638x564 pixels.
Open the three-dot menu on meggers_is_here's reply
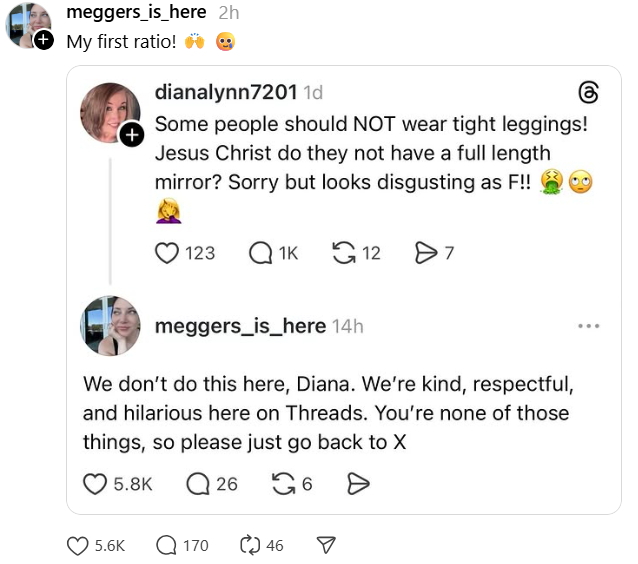pos(589,326)
